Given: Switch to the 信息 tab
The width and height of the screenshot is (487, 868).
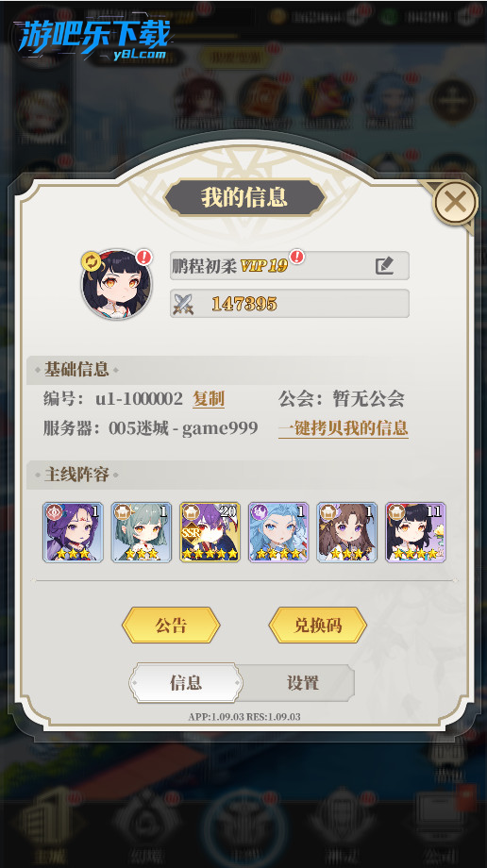Looking at the screenshot, I should [x=186, y=682].
